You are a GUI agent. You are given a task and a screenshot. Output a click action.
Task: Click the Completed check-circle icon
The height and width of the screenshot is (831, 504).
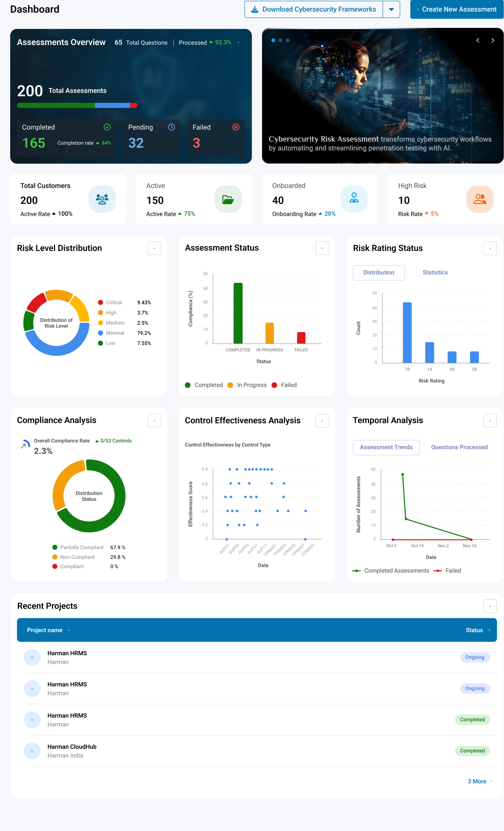[x=107, y=127]
